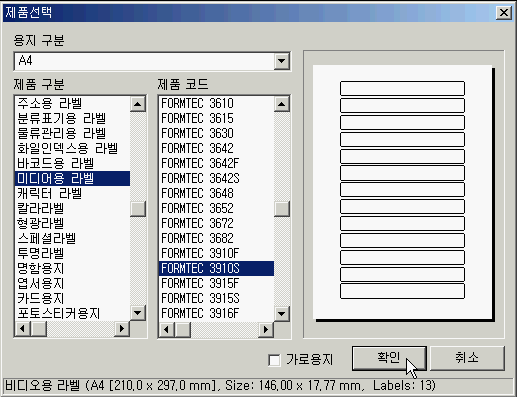Choose product code FORMTEC 3652
The width and height of the screenshot is (517, 397).
coord(216,208)
